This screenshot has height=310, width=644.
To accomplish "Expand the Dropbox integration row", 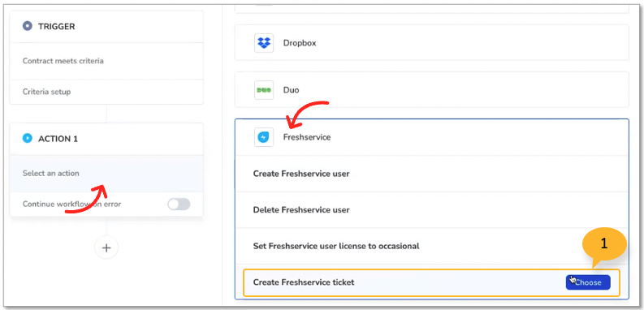I will point(432,43).
